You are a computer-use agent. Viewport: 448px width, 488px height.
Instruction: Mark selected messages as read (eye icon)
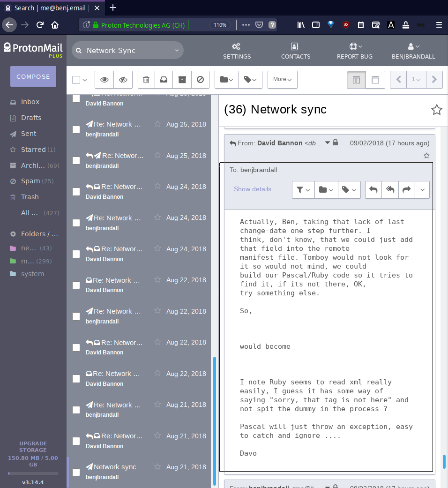click(104, 80)
